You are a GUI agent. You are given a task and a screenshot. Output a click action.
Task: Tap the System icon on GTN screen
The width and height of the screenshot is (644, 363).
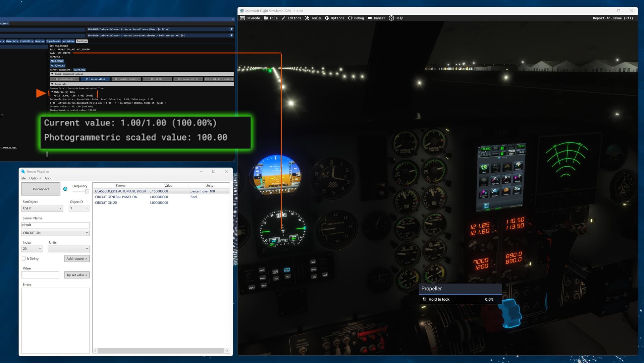pos(517,190)
